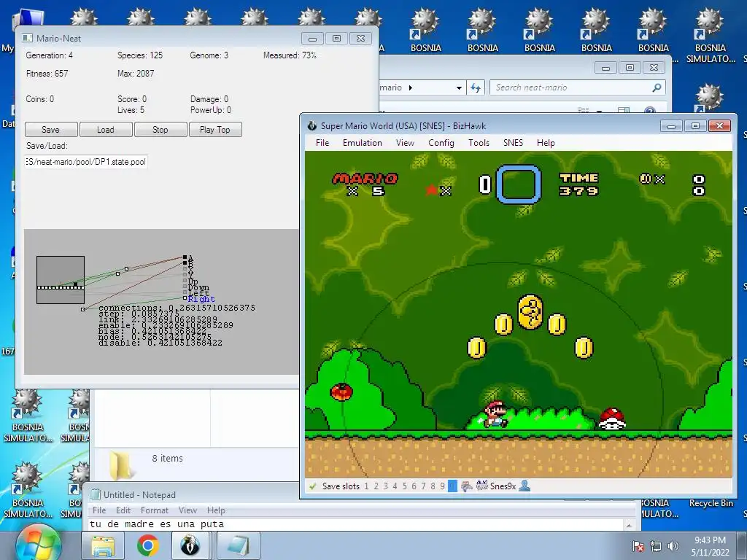Select save slot 6 in BizHawk
The height and width of the screenshot is (560, 747).
click(x=414, y=486)
